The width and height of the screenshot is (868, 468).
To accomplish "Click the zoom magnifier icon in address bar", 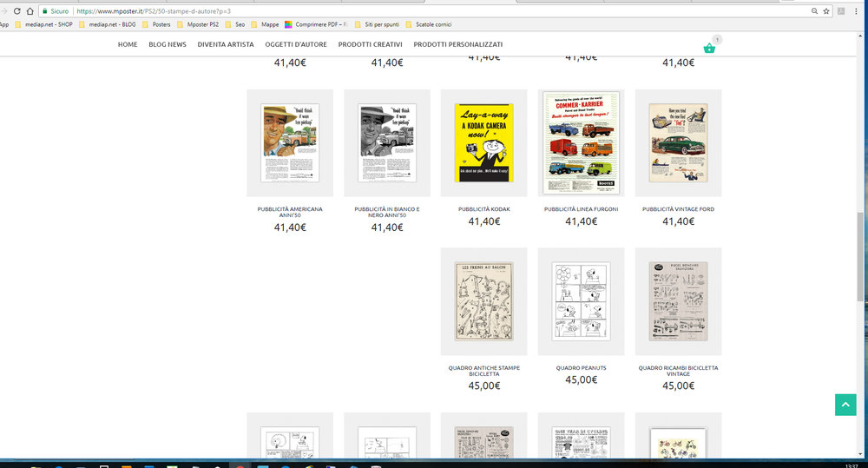I will [814, 11].
